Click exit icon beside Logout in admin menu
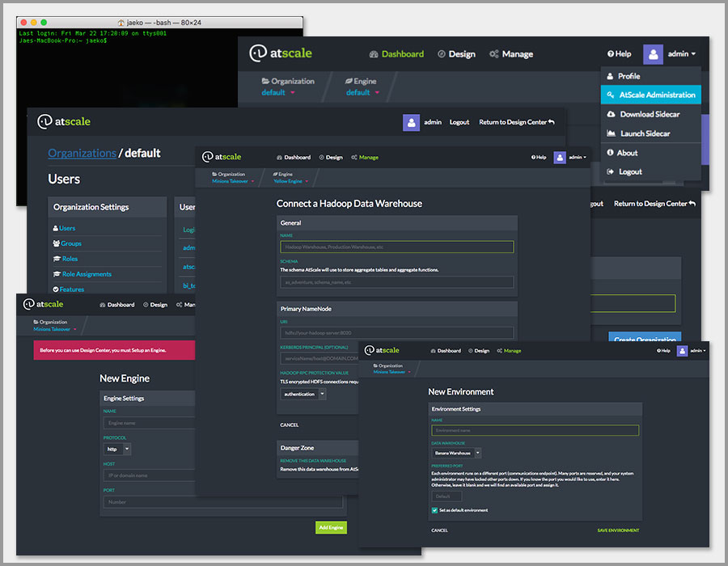The height and width of the screenshot is (566, 728). point(610,171)
